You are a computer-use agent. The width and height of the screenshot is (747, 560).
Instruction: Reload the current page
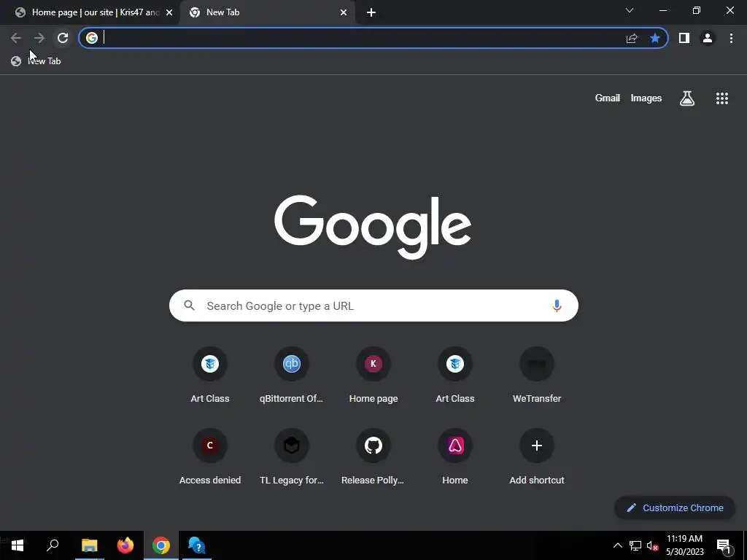(63, 38)
